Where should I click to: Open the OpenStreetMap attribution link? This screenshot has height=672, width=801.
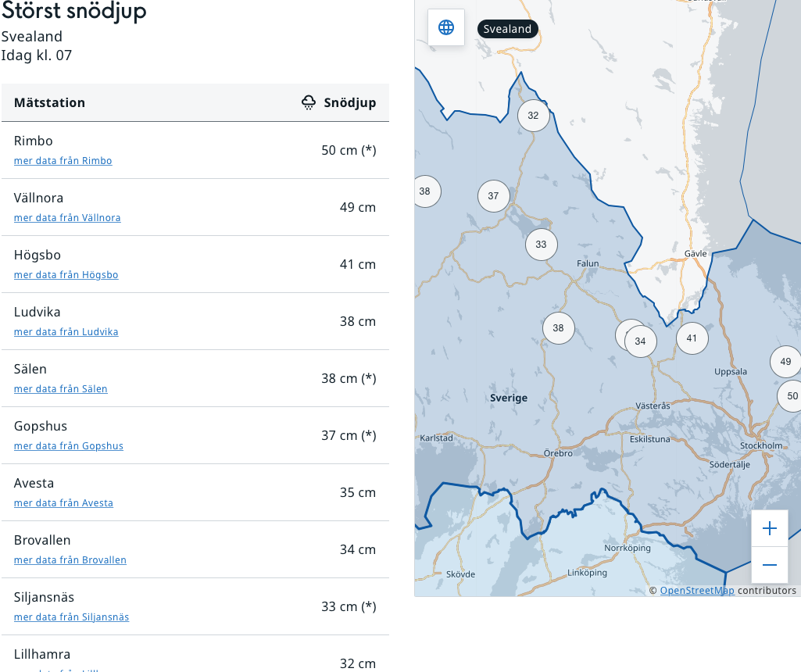697,591
